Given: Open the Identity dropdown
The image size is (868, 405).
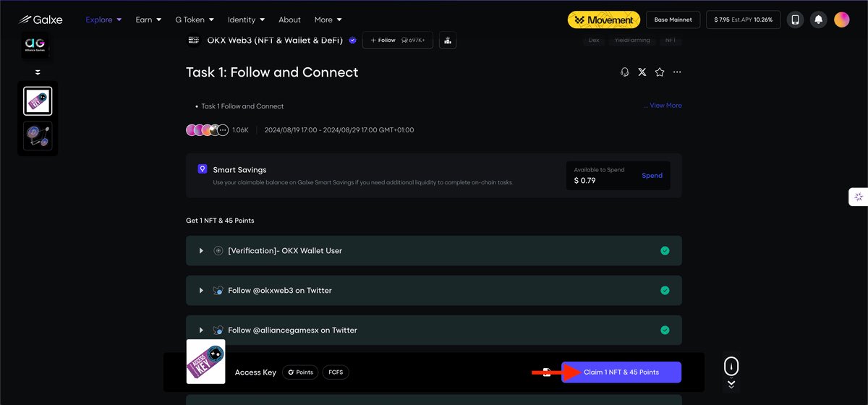Looking at the screenshot, I should [246, 20].
